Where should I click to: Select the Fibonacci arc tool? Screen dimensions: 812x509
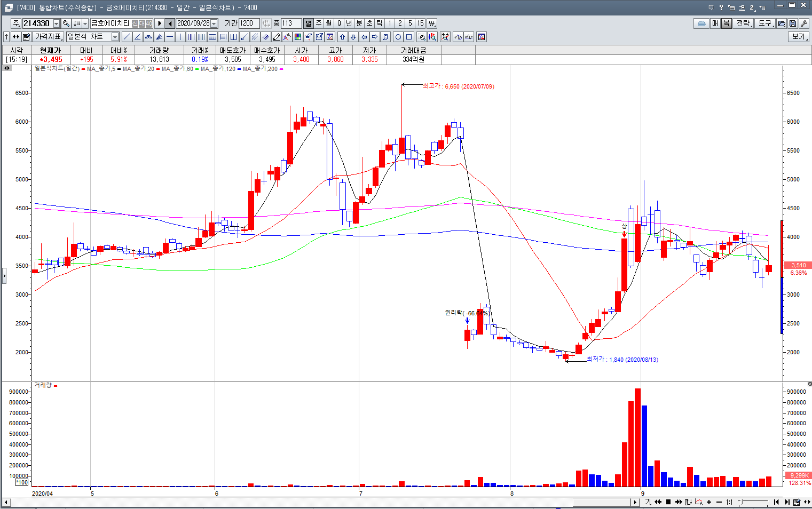pyautogui.click(x=148, y=37)
